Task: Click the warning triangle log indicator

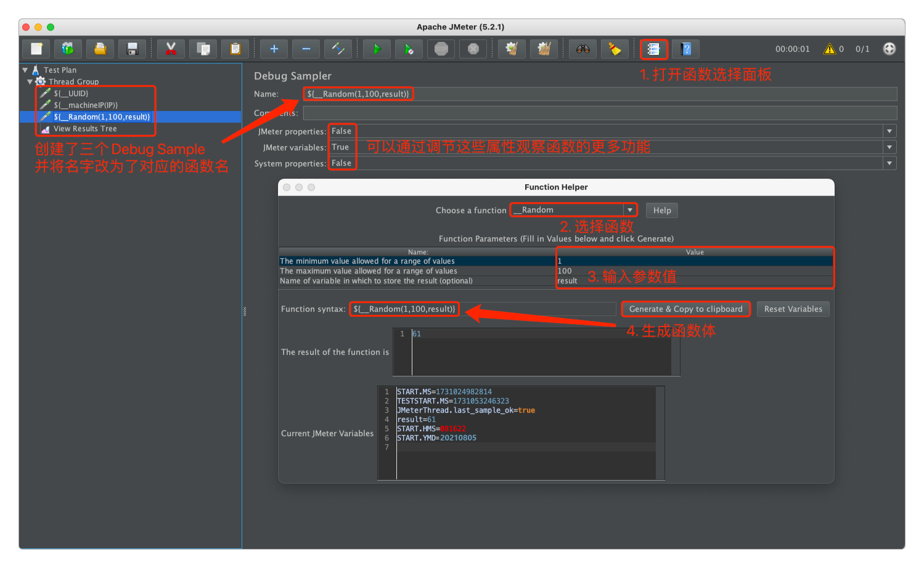Action: coord(830,49)
